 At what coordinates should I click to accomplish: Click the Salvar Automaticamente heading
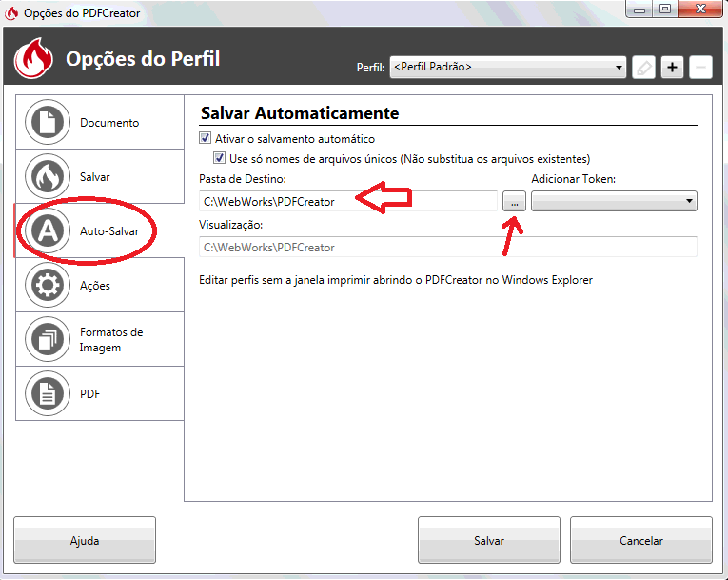click(x=300, y=113)
